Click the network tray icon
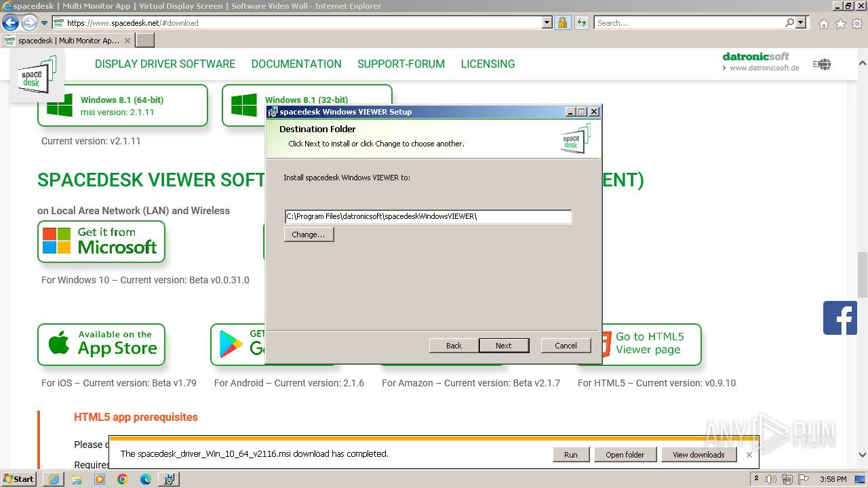The height and width of the screenshot is (488, 868). pyautogui.click(x=787, y=479)
